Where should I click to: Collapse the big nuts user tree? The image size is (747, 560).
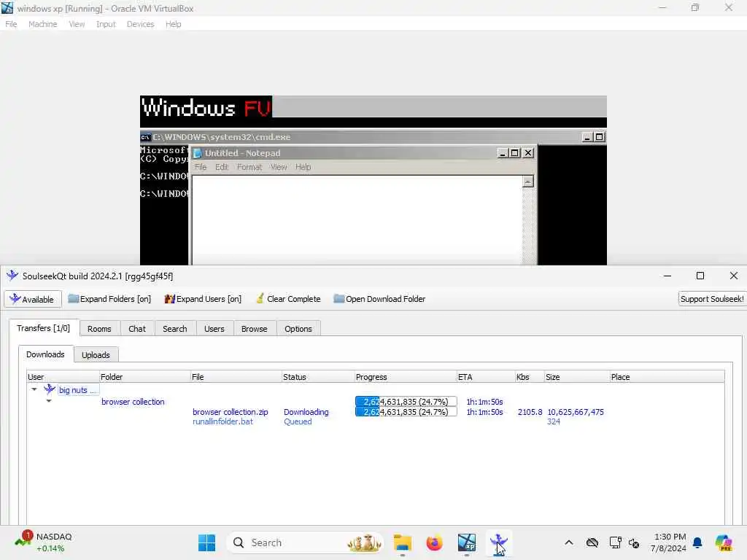click(x=34, y=389)
